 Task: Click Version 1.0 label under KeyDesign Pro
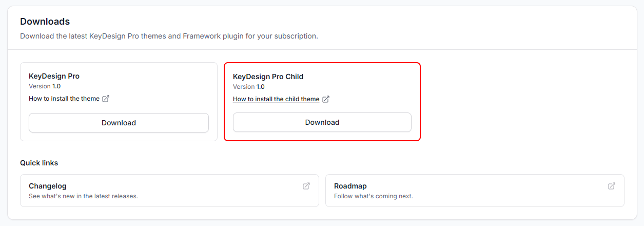(x=45, y=86)
